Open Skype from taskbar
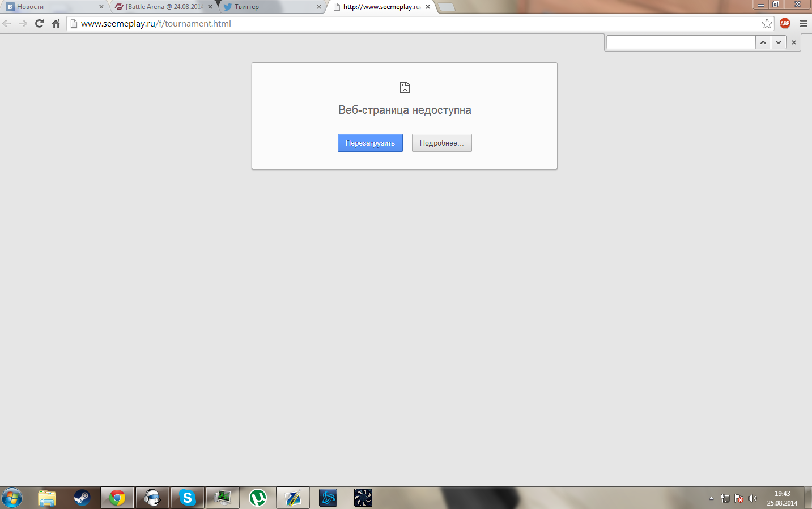812x509 pixels. (188, 498)
